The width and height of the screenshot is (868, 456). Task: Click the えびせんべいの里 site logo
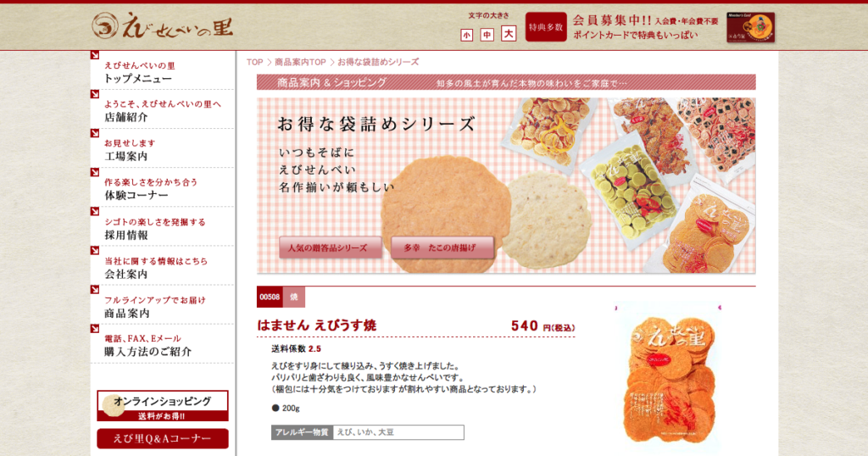(162, 26)
